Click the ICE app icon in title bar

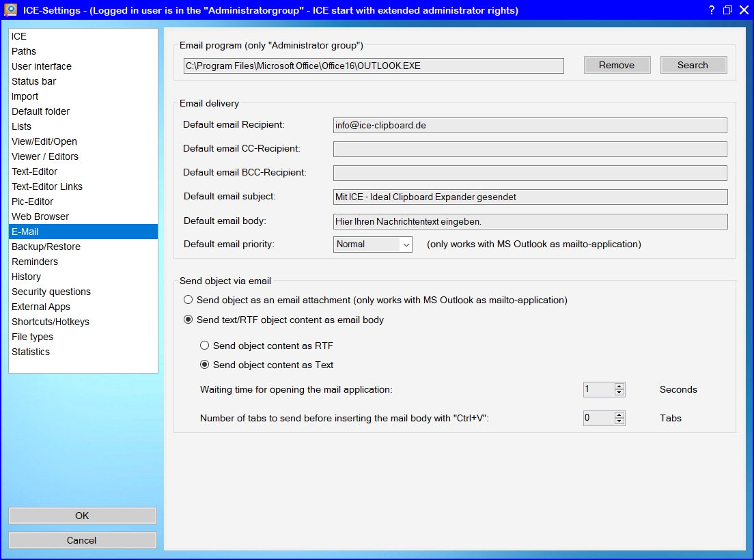click(10, 10)
